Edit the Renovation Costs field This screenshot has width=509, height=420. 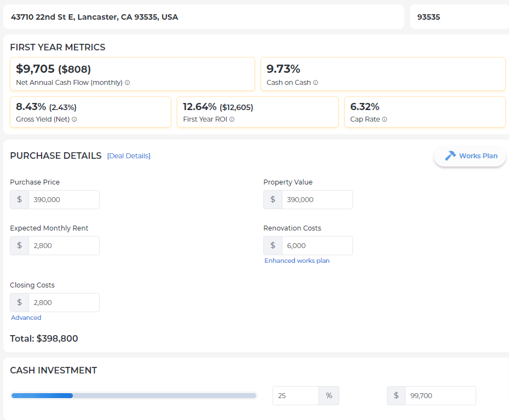point(317,245)
